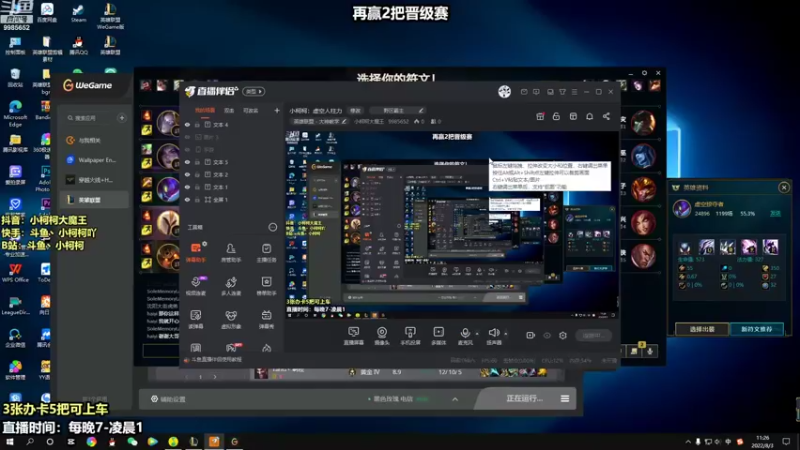Click the notification bell in the stream header

click(589, 116)
